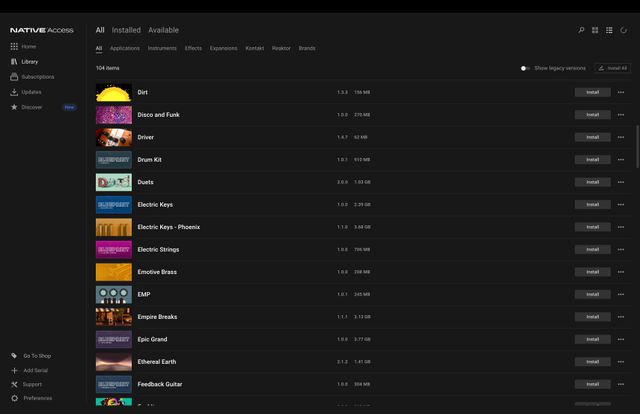The image size is (640, 414).
Task: Filter by Effects category
Action: pos(193,48)
